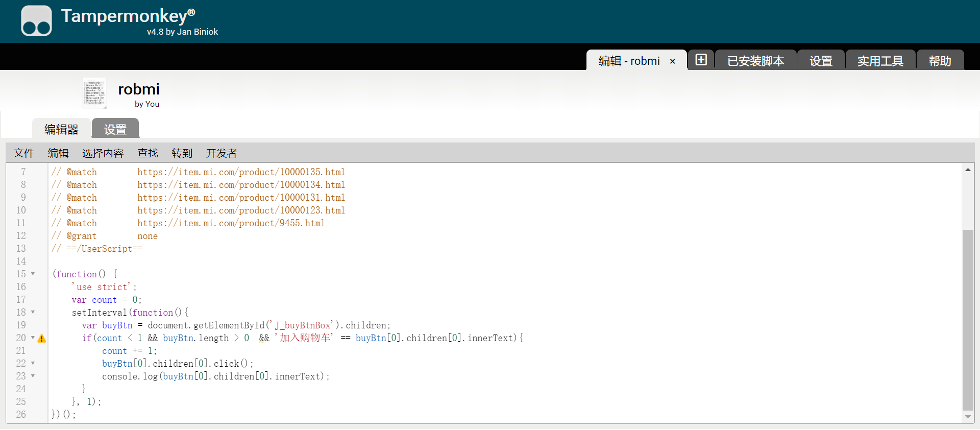Viewport: 980px width, 430px height.
Task: Click the 9455.html match URL
Action: [231, 223]
